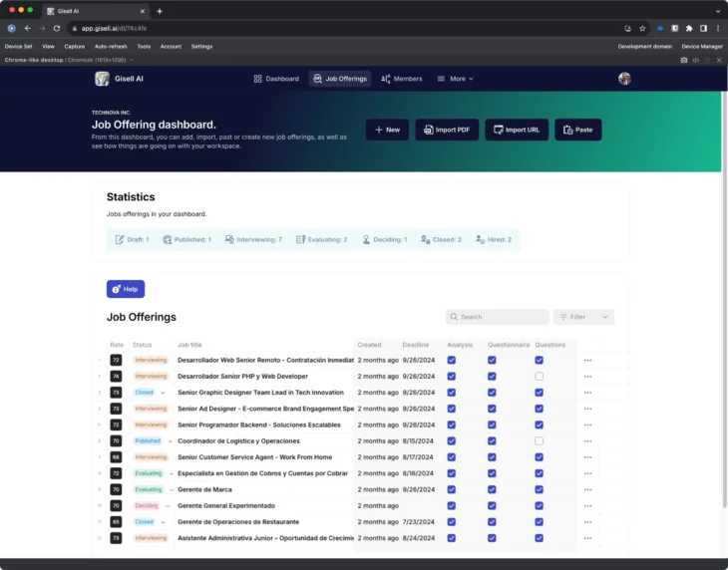Switch to the Members tab

[x=402, y=79]
